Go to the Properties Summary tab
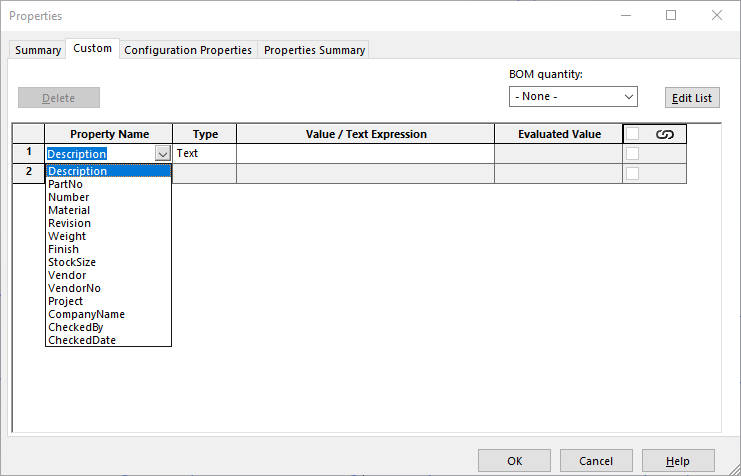The height and width of the screenshot is (476, 741). tap(314, 50)
